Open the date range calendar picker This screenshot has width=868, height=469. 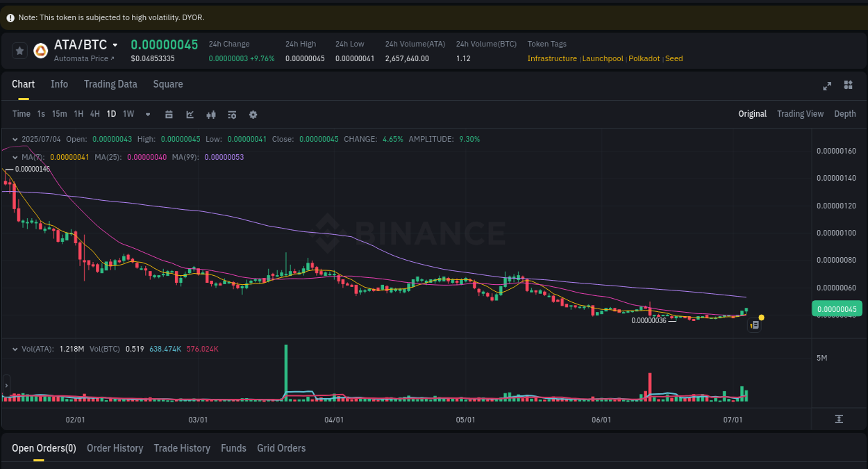click(x=169, y=114)
